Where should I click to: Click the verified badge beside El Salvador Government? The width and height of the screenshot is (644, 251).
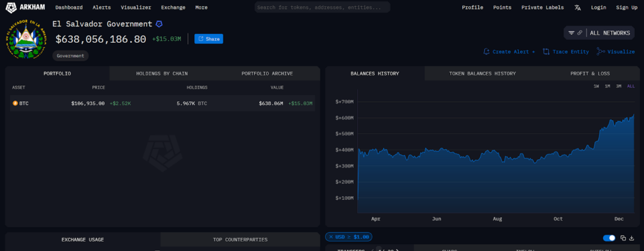(x=159, y=25)
